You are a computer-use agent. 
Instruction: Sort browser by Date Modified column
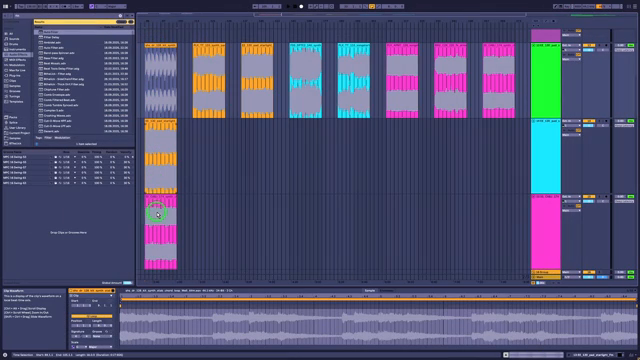114,27
